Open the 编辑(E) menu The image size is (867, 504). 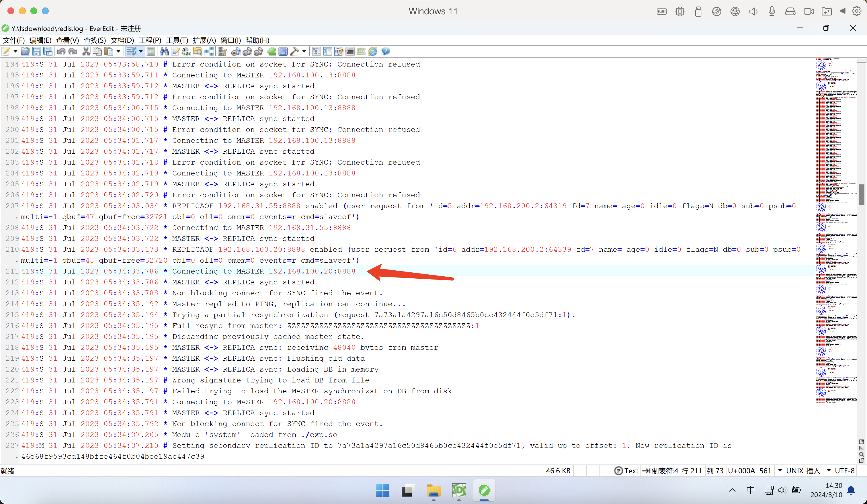[41, 40]
